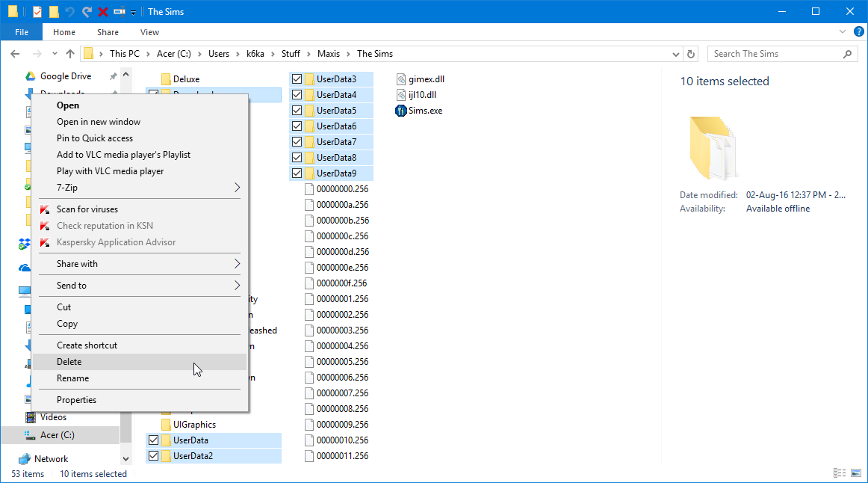This screenshot has width=868, height=483.
Task: Uncheck the UserData9 folder checkbox
Action: 297,173
